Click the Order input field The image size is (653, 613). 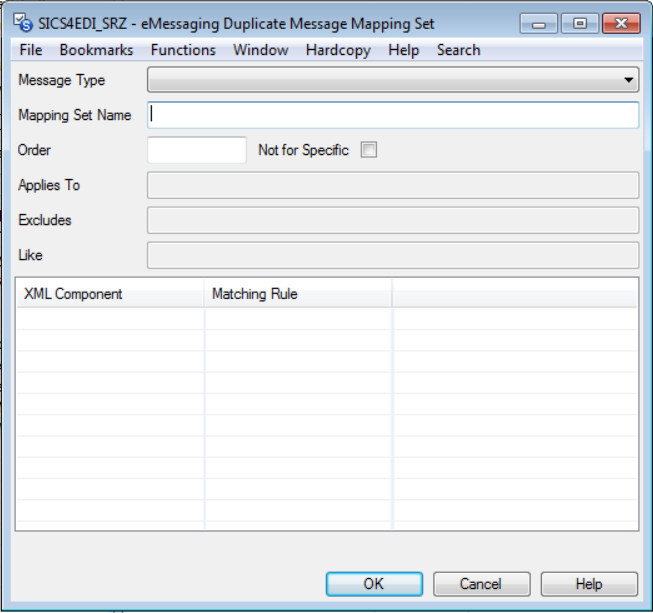(197, 150)
